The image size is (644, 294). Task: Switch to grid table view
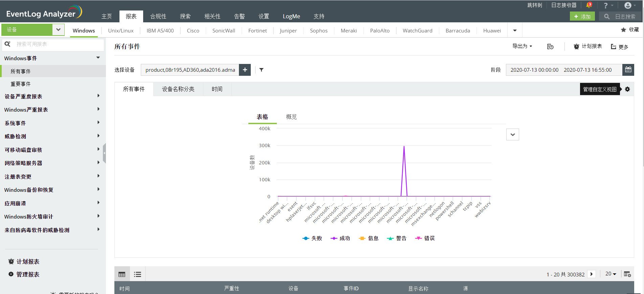(x=122, y=274)
